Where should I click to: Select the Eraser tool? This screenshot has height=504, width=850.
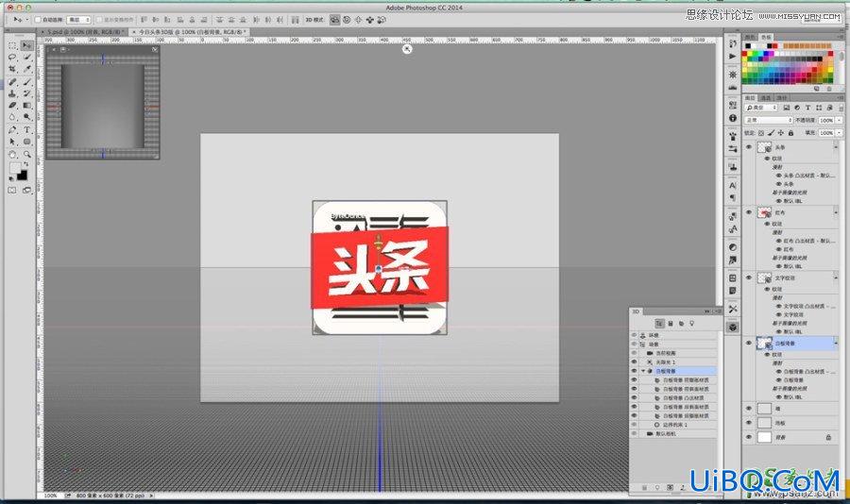12,105
